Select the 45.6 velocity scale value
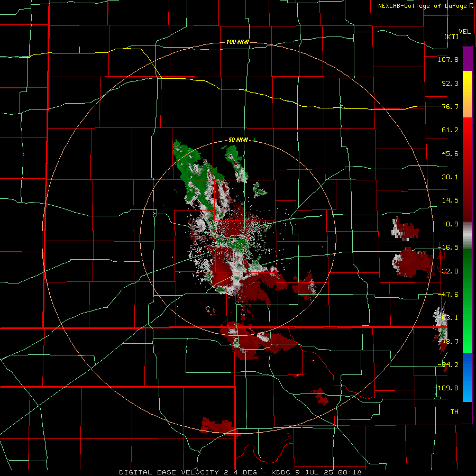Screen dimensions: 476x476 pyautogui.click(x=450, y=153)
